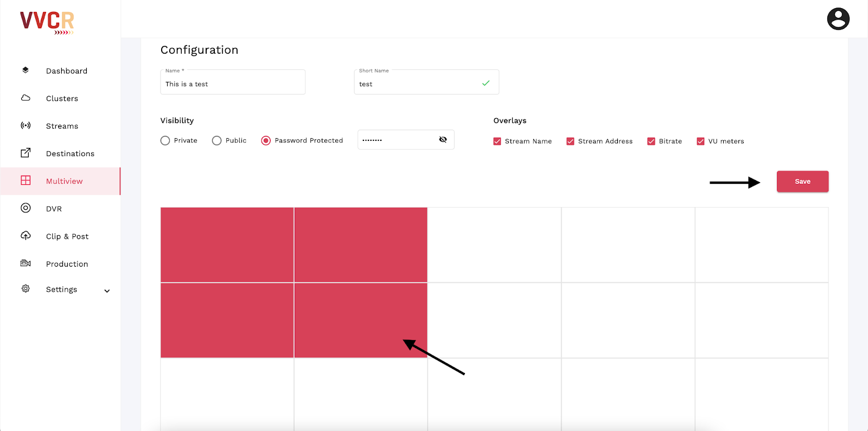Click the Overlays section label
Image resolution: width=868 pixels, height=431 pixels.
[x=510, y=120]
